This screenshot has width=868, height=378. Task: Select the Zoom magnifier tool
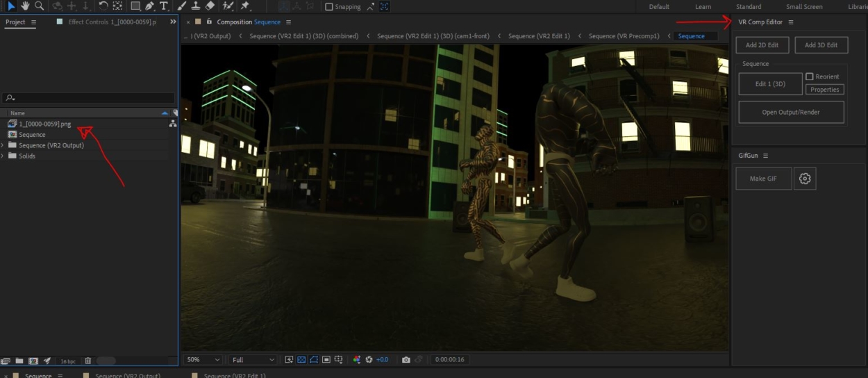(x=39, y=6)
